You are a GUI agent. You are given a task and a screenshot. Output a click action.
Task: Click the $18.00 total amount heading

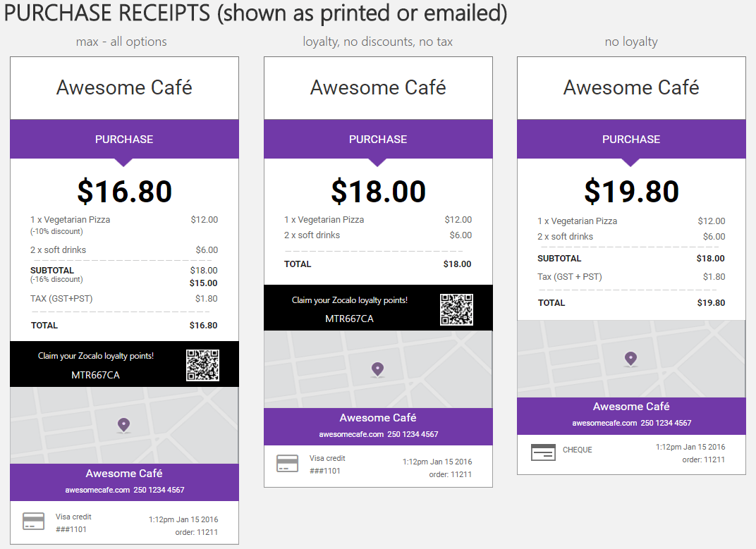pyautogui.click(x=379, y=192)
